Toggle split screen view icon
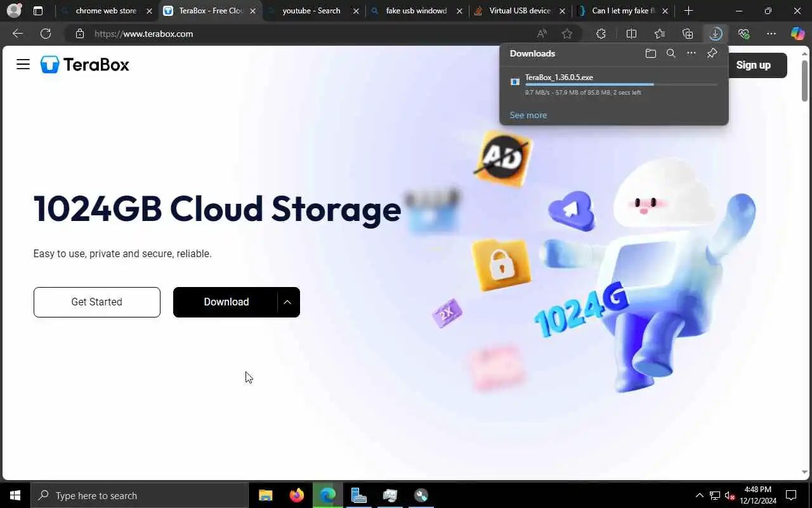Viewport: 812px width, 508px height. coord(631,34)
